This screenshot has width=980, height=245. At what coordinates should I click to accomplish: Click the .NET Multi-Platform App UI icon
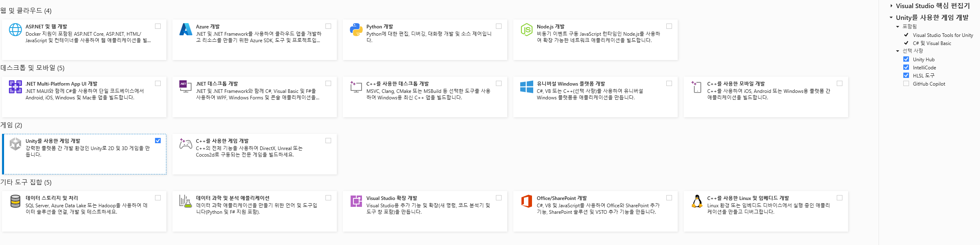pos(15,87)
